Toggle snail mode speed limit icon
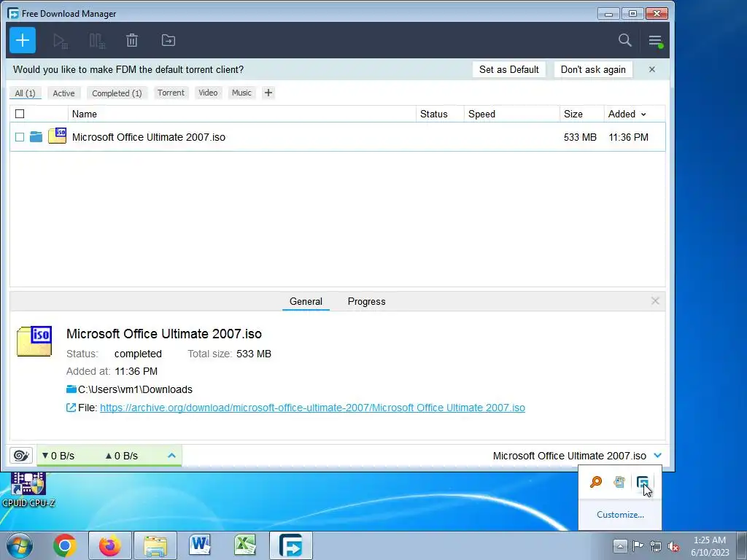Viewport: 747px width, 560px height. [21, 456]
